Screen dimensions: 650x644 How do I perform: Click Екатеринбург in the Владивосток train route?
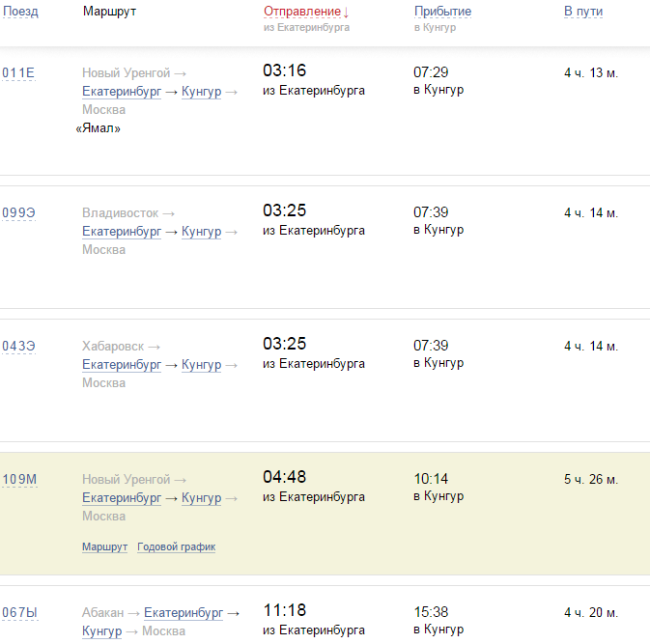coord(122,232)
